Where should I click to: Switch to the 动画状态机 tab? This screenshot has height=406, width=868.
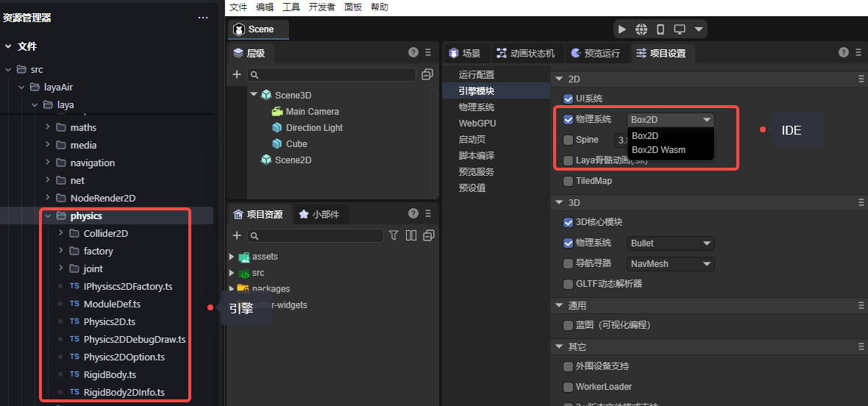527,53
